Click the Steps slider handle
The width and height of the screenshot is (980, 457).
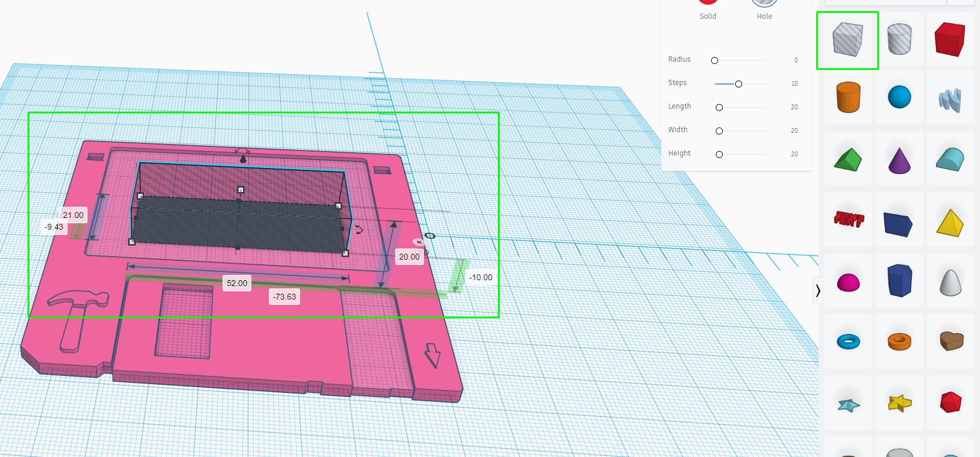(739, 84)
